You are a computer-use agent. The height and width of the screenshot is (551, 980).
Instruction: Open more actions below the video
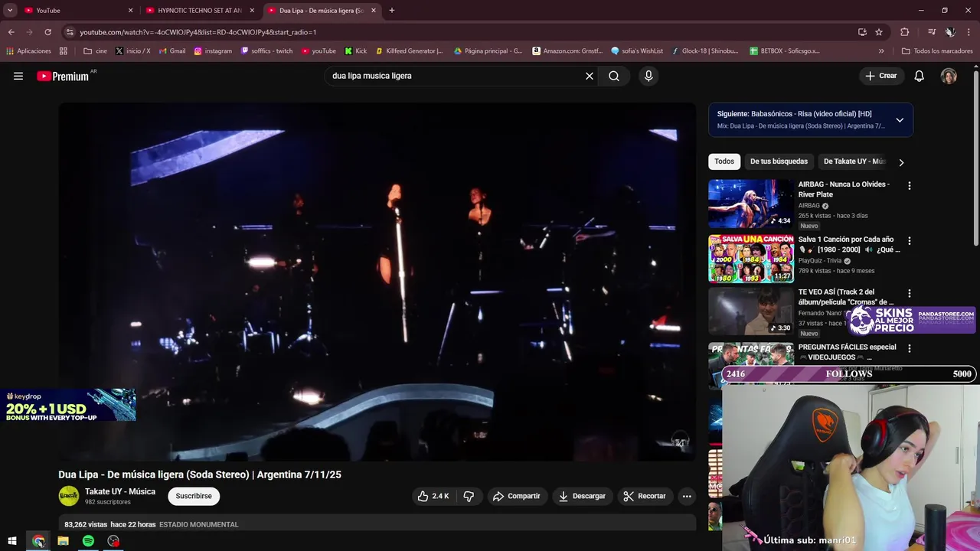687,496
